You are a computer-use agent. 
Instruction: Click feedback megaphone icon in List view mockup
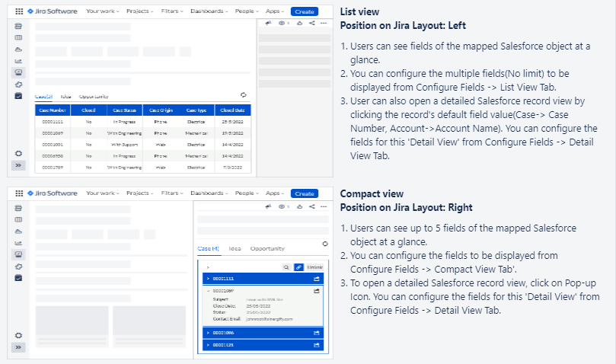268,23
